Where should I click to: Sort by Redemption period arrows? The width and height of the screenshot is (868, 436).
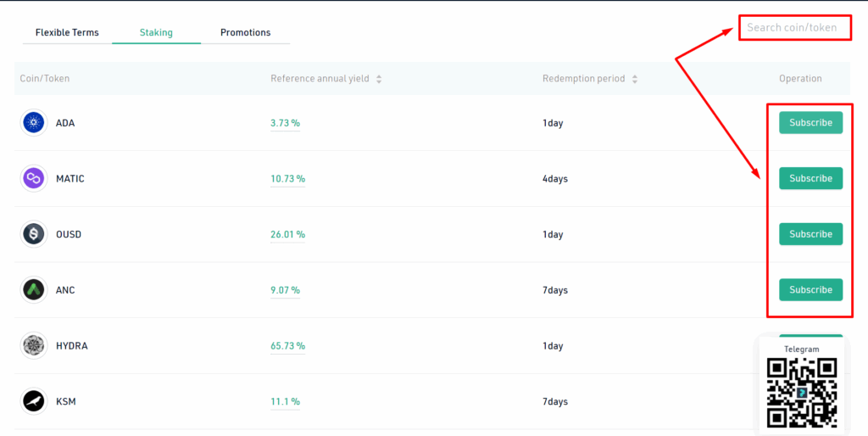pos(635,79)
